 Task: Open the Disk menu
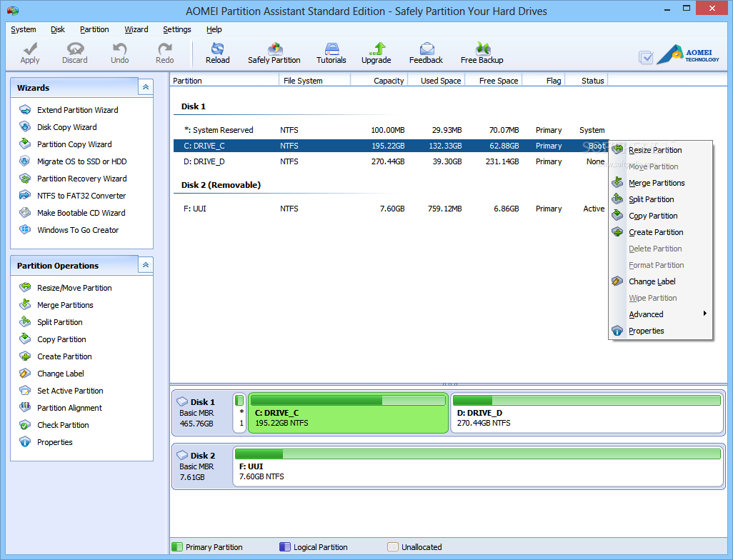pos(57,29)
